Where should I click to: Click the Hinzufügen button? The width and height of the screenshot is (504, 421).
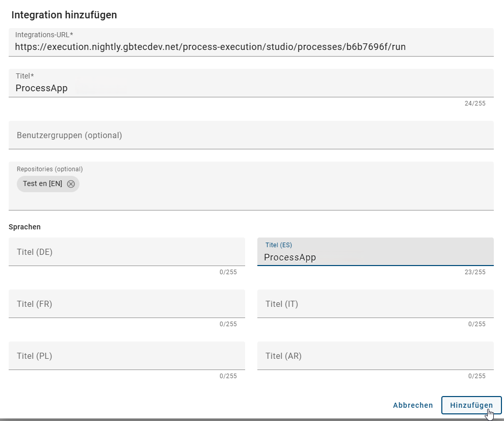tap(471, 405)
